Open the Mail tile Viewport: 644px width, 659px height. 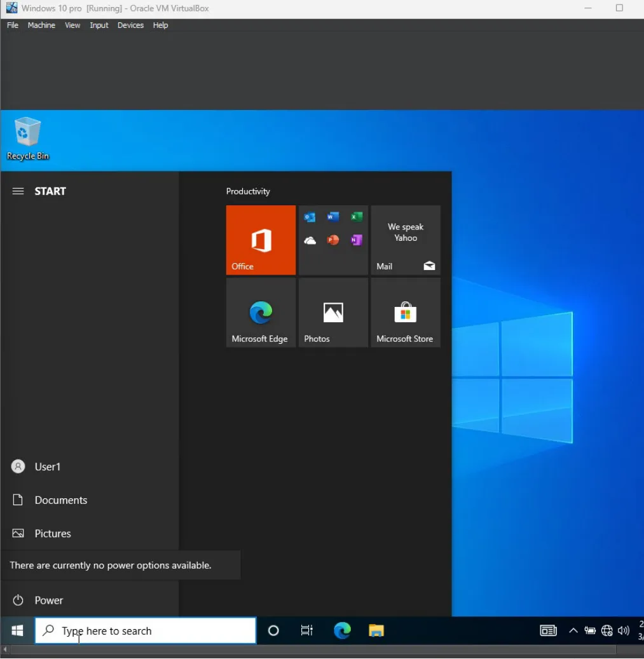coord(406,240)
